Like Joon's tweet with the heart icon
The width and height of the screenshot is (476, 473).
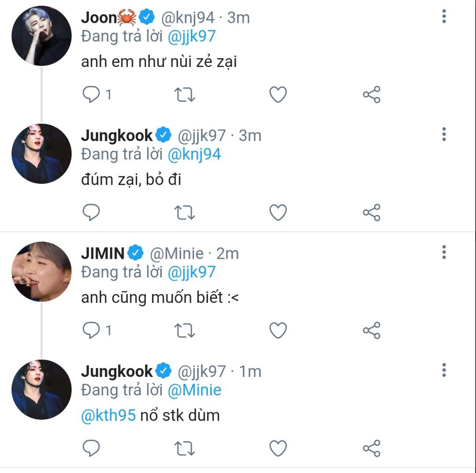tap(278, 94)
